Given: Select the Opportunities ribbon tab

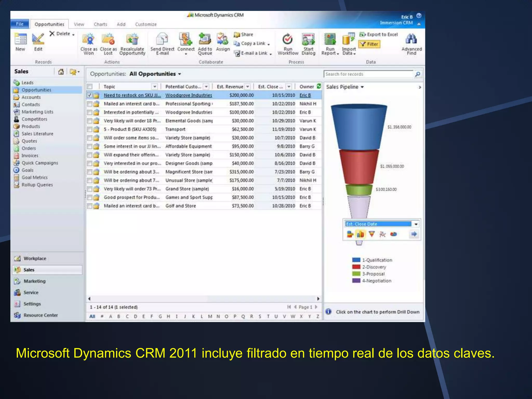Looking at the screenshot, I should click(49, 24).
